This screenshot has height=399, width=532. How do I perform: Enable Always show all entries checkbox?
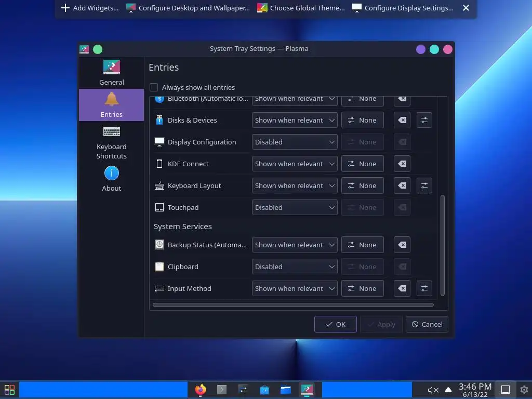[x=154, y=87]
